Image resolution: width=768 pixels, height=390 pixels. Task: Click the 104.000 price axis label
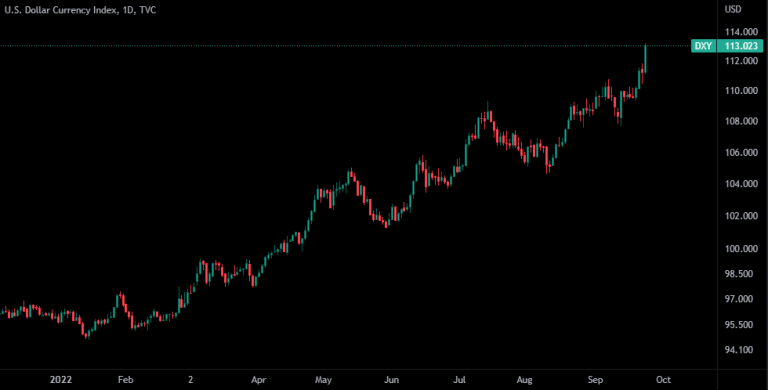click(742, 184)
